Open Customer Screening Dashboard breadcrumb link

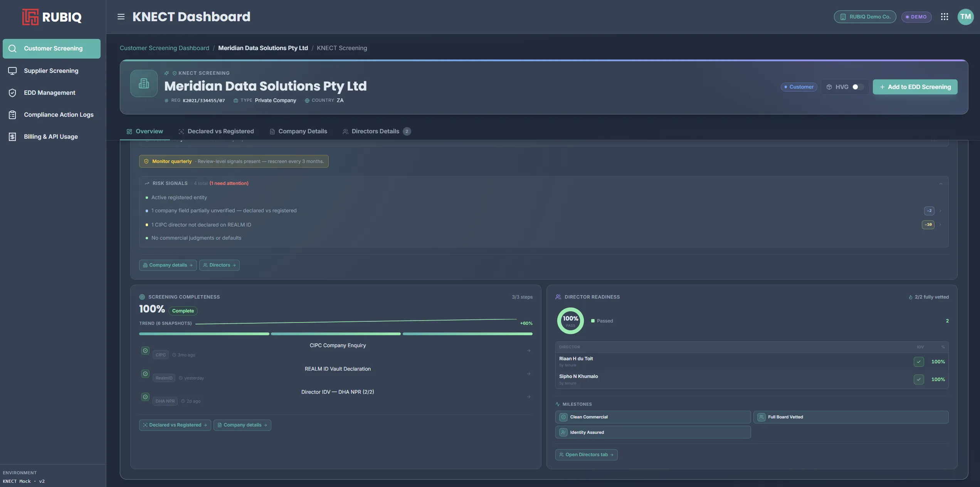165,48
